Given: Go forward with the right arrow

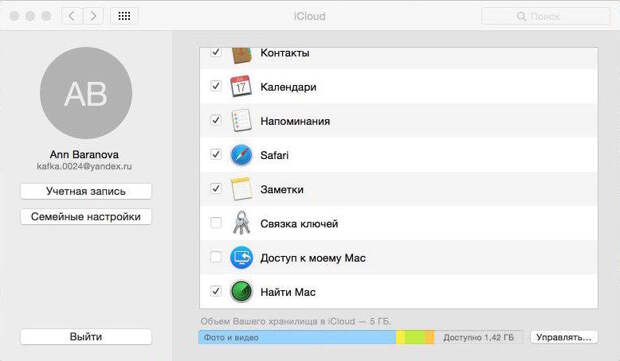Looking at the screenshot, I should (93, 16).
